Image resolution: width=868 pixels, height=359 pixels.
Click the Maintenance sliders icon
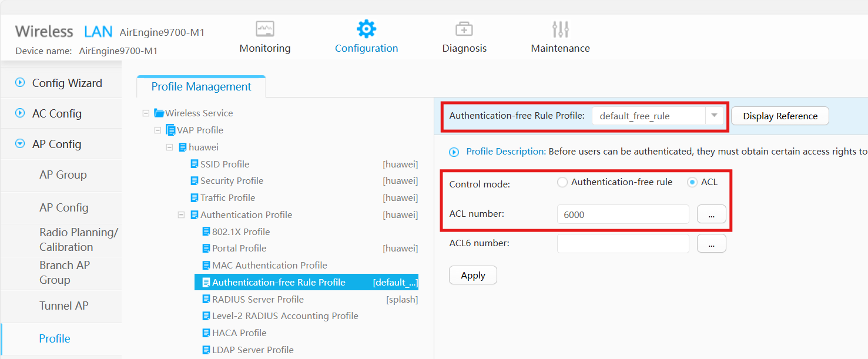pos(560,29)
